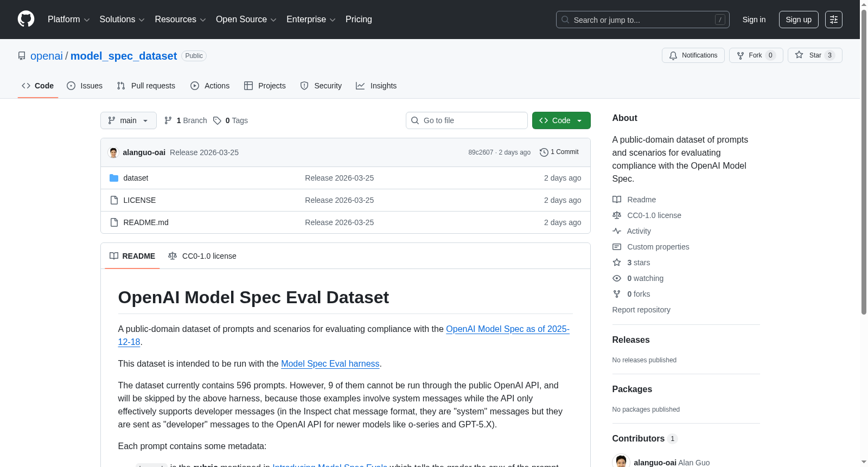Expand the Enterprise menu

(311, 20)
